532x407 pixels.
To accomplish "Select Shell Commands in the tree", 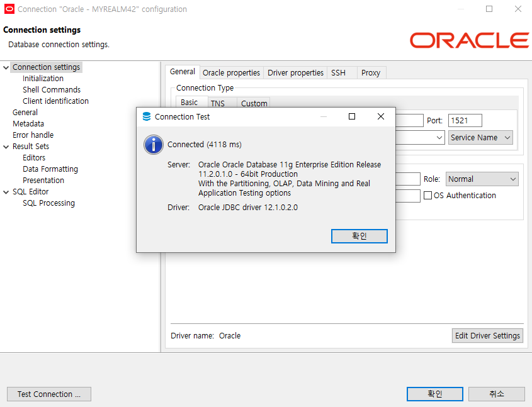I will click(x=52, y=90).
